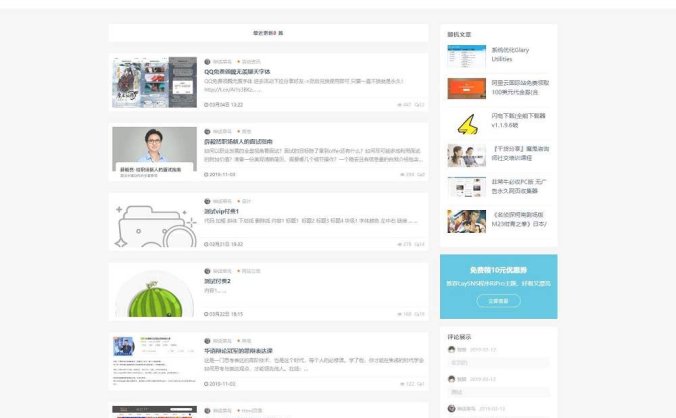Open the sidebar article mentioning Glary Utilities

510,54
